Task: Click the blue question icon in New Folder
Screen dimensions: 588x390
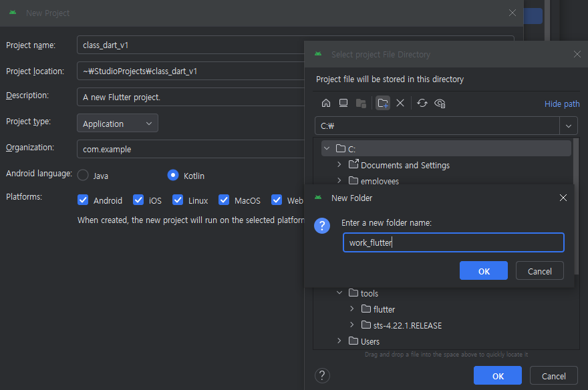Action: [322, 226]
